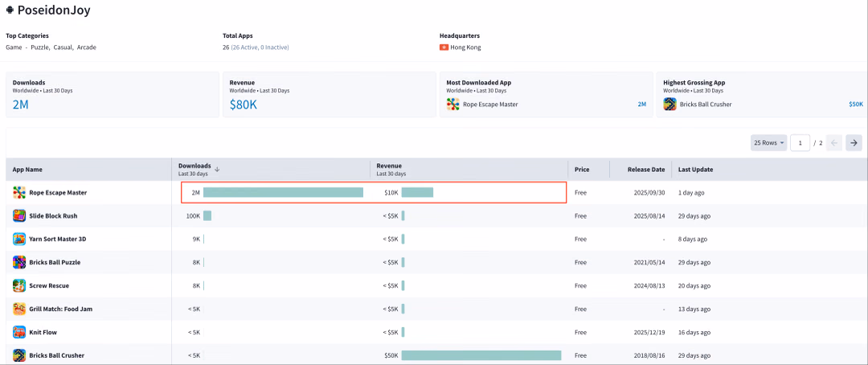This screenshot has height=365, width=868.
Task: Click the Bricks Ball Puzzle app icon
Action: [19, 262]
